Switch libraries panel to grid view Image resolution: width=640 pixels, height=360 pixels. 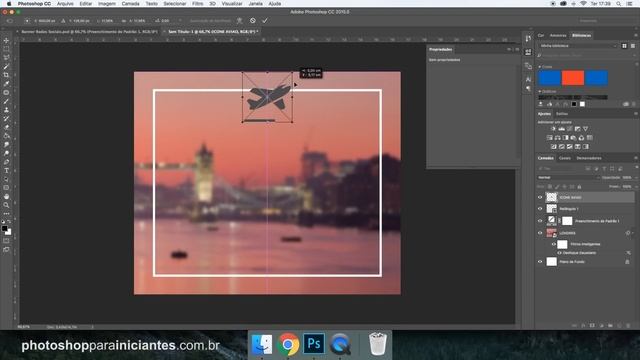(x=624, y=46)
